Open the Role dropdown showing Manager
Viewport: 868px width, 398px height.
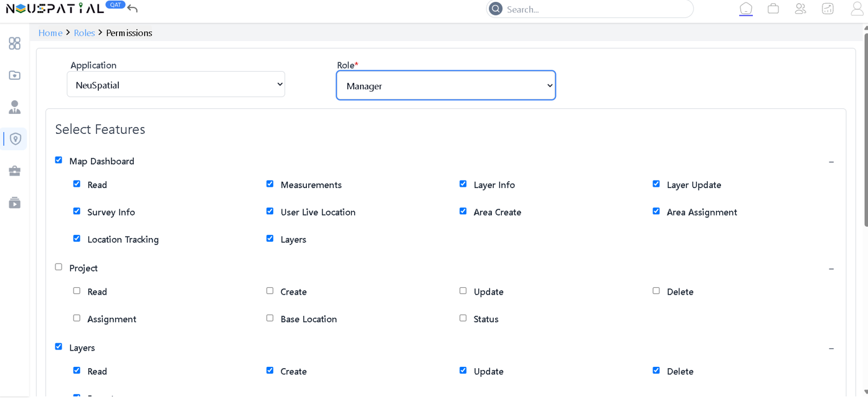[x=446, y=86]
